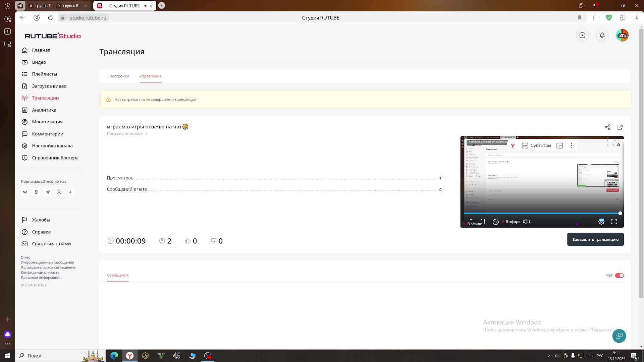This screenshot has width=644, height=362.
Task: Toggle the Чат switch off
Action: pos(619,276)
